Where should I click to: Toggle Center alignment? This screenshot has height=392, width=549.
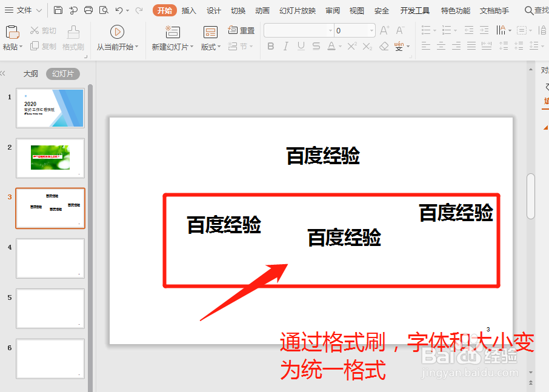click(441, 45)
